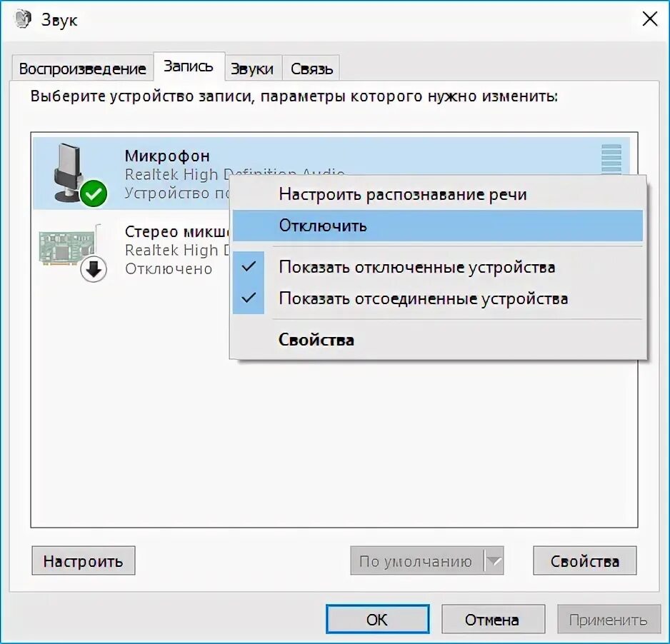Switch to the 'Воспроизведение' tab

point(82,69)
